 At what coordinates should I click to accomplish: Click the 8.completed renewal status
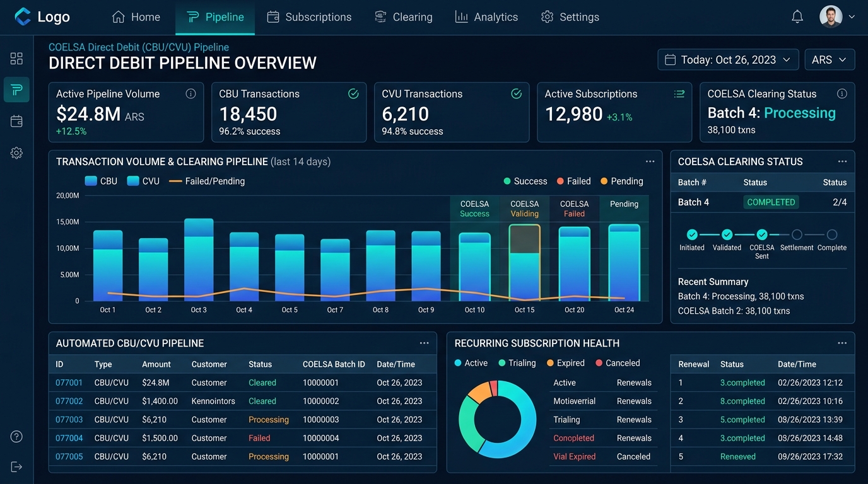742,401
